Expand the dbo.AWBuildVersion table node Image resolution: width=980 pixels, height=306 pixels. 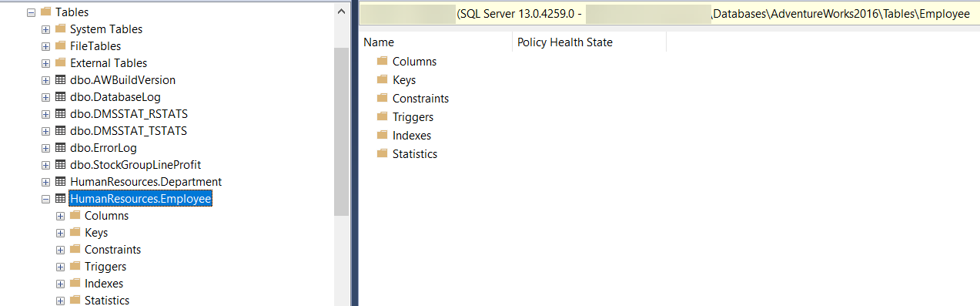[45, 80]
